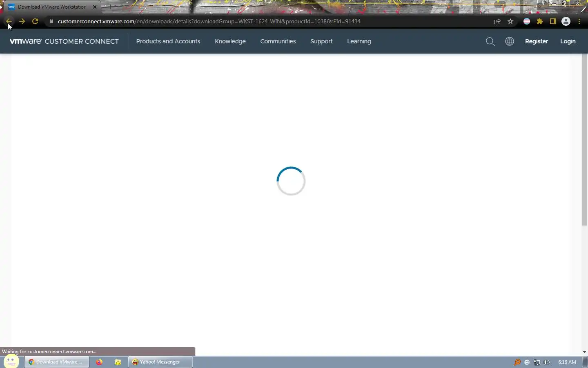Click the 6:16 AM clock
This screenshot has width=588, height=368.
[x=567, y=362]
